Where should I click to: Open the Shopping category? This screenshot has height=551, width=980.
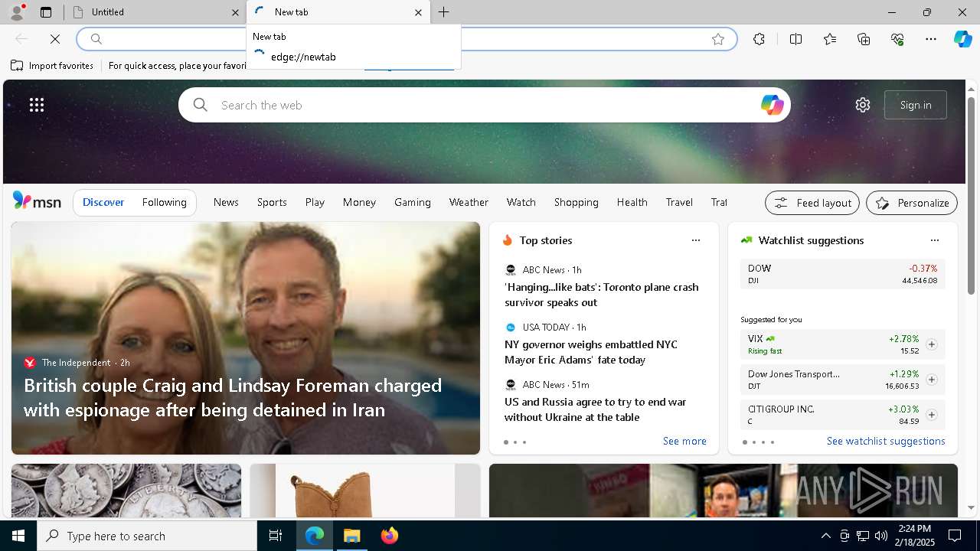point(577,202)
